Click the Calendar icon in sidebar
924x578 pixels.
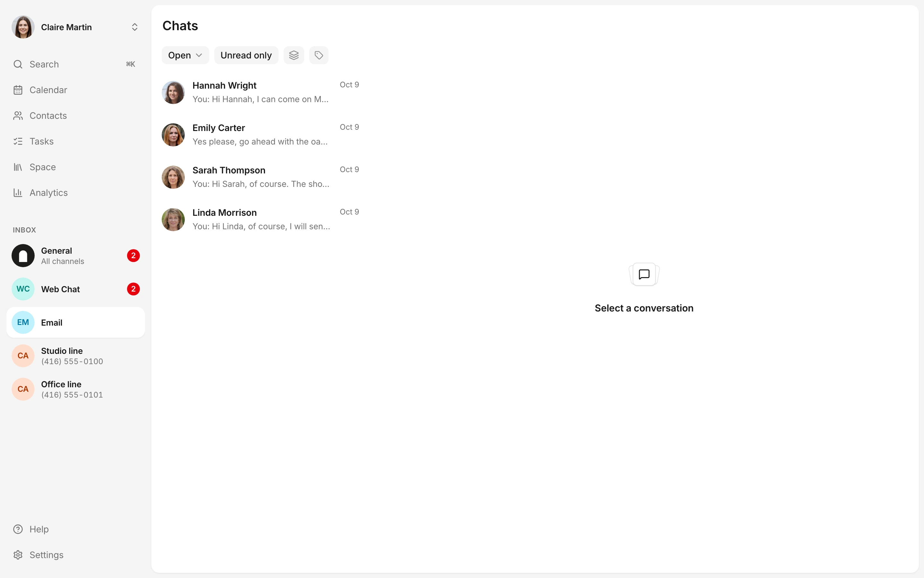(18, 90)
